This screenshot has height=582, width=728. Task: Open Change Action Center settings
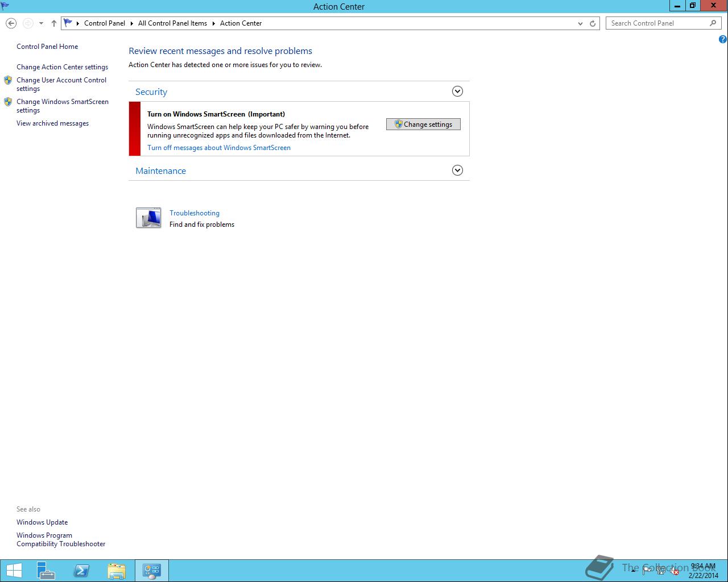(62, 67)
